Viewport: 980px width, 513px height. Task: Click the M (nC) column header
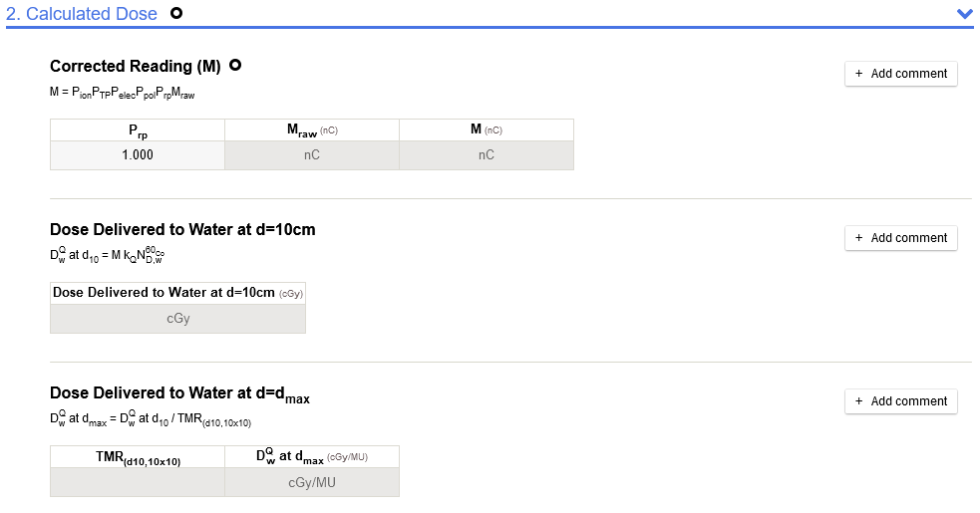(x=487, y=130)
